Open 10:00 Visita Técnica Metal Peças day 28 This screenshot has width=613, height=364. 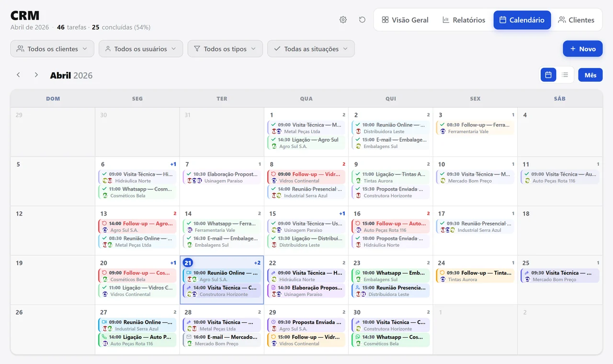[x=222, y=325]
